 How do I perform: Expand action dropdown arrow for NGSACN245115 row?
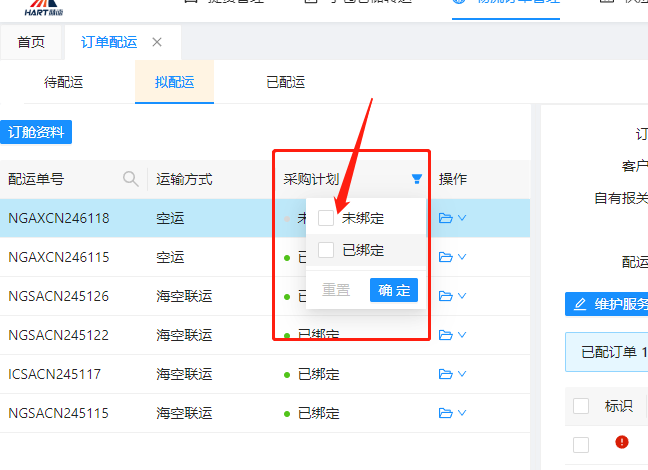point(462,413)
